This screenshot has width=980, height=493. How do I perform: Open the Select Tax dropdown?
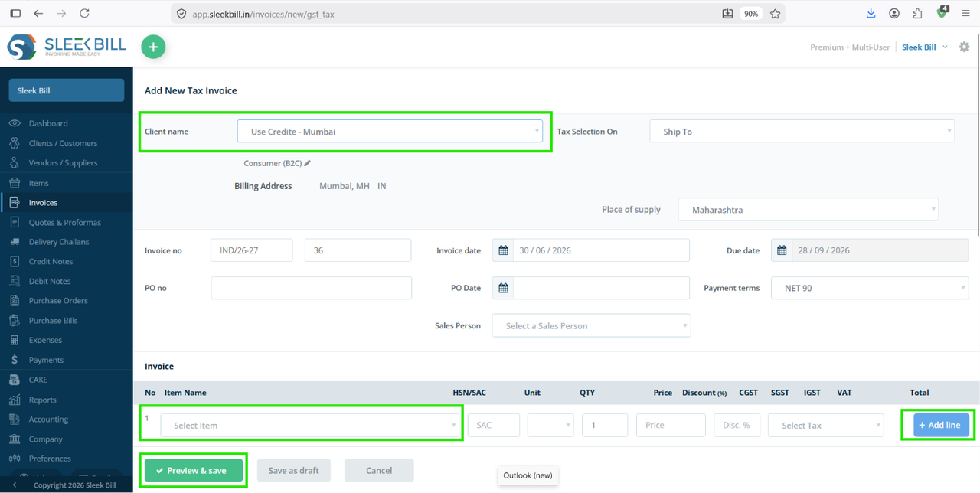pos(826,425)
